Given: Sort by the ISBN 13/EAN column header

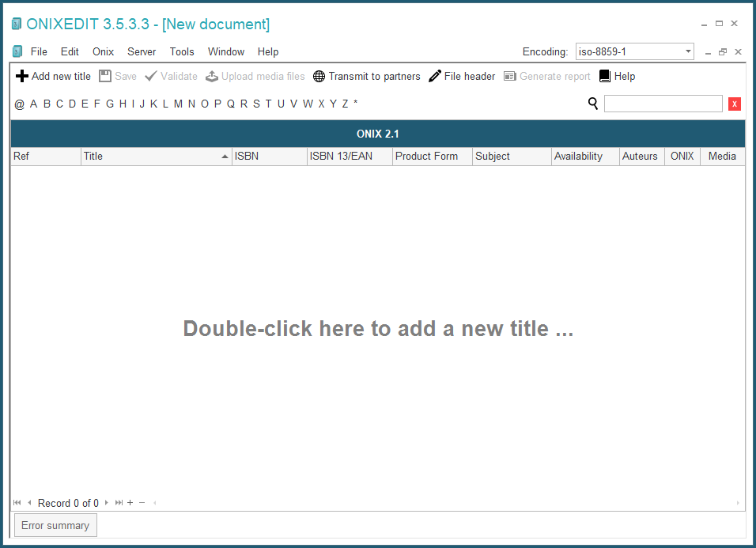Looking at the screenshot, I should 350,156.
